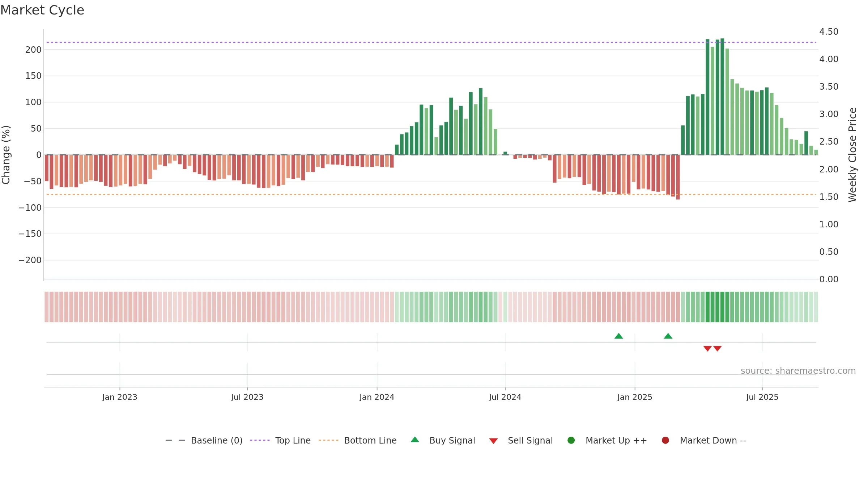Toggle the Bottom Line legend entry
The height and width of the screenshot is (488, 868).
(x=358, y=441)
